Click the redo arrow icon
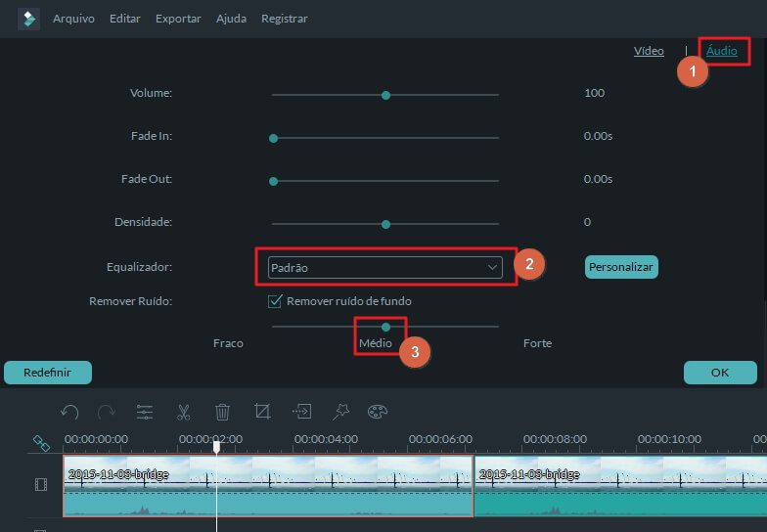 tap(107, 413)
